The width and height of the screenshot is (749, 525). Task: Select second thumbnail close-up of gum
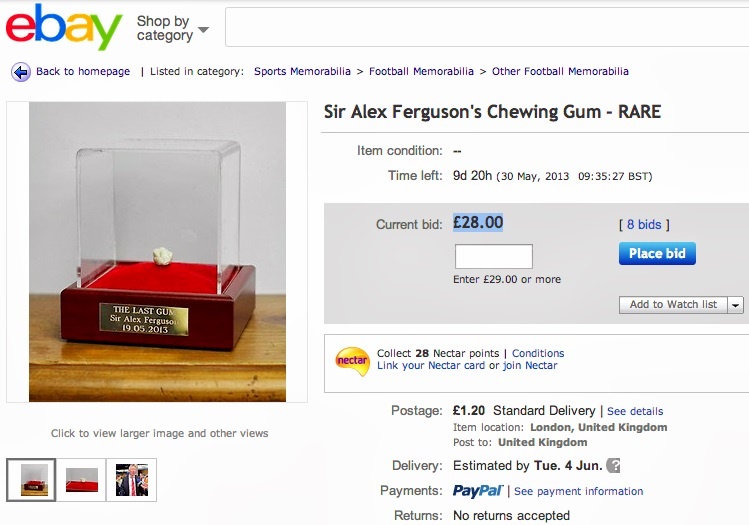[82, 480]
